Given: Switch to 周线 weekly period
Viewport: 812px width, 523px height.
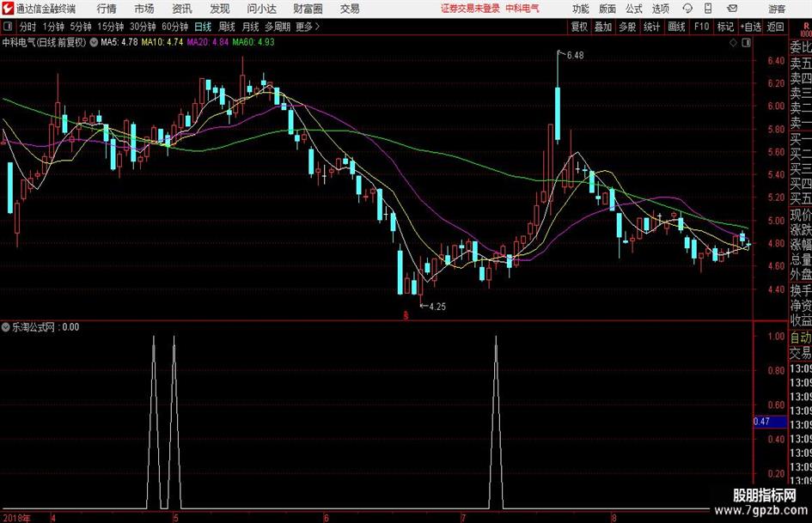Looking at the screenshot, I should (226, 27).
